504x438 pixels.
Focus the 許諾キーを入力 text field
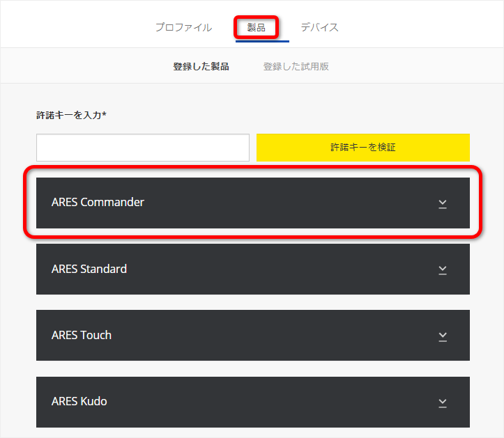pos(143,148)
